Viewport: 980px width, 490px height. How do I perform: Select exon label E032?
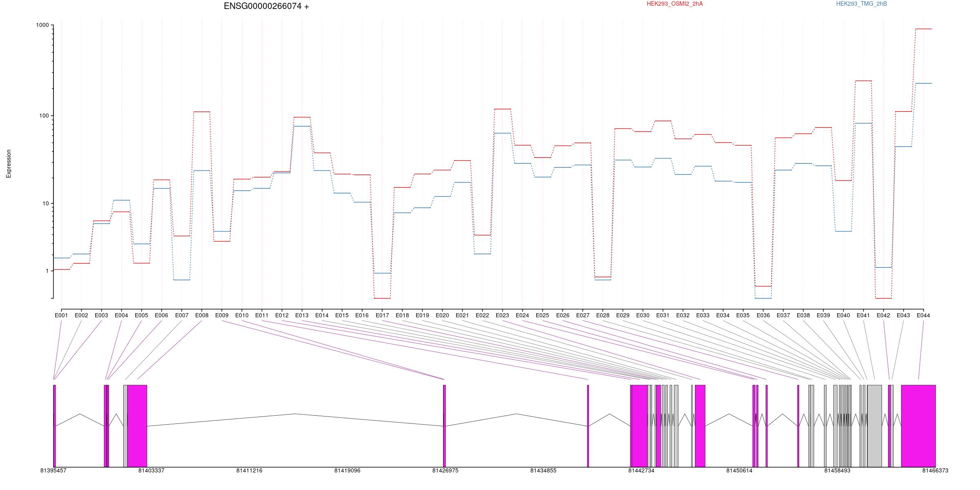click(683, 315)
